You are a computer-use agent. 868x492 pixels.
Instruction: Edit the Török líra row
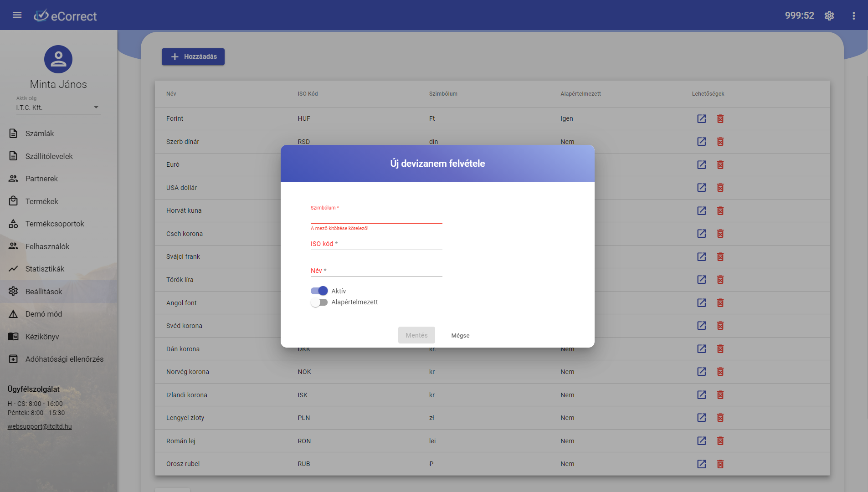[x=702, y=280]
